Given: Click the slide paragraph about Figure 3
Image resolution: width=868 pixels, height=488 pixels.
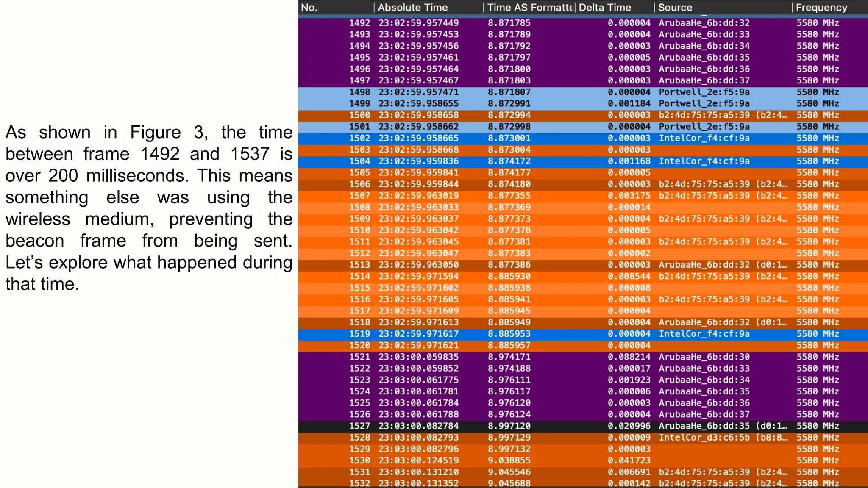Looking at the screenshot, I should [x=149, y=208].
